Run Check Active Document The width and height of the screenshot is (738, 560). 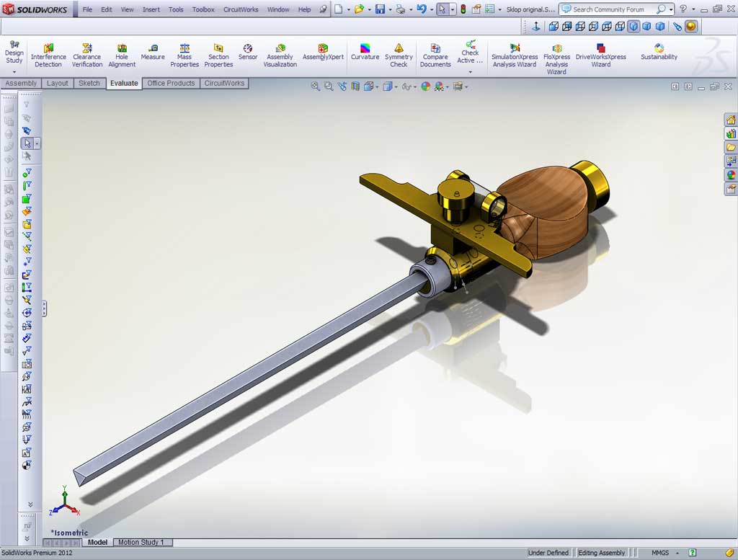tap(470, 52)
